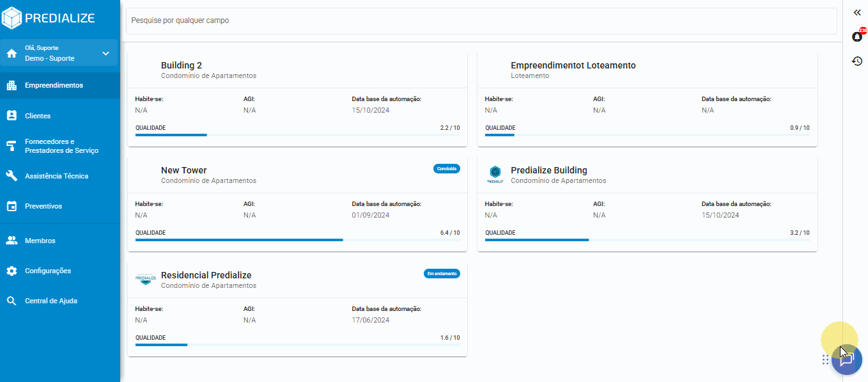Open Fornecedores e Prestadores de Serviço

click(x=61, y=146)
